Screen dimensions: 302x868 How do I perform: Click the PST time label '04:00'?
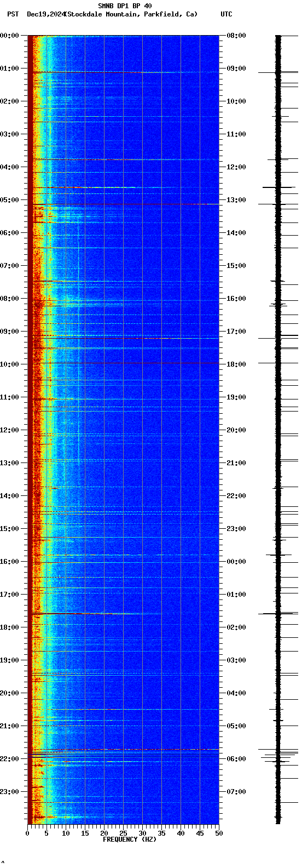click(x=9, y=167)
